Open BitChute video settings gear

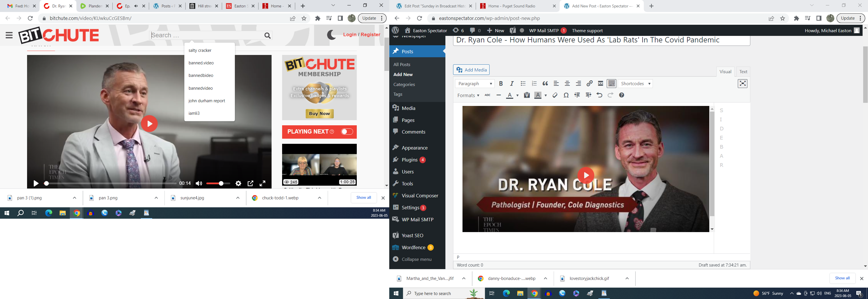(238, 183)
